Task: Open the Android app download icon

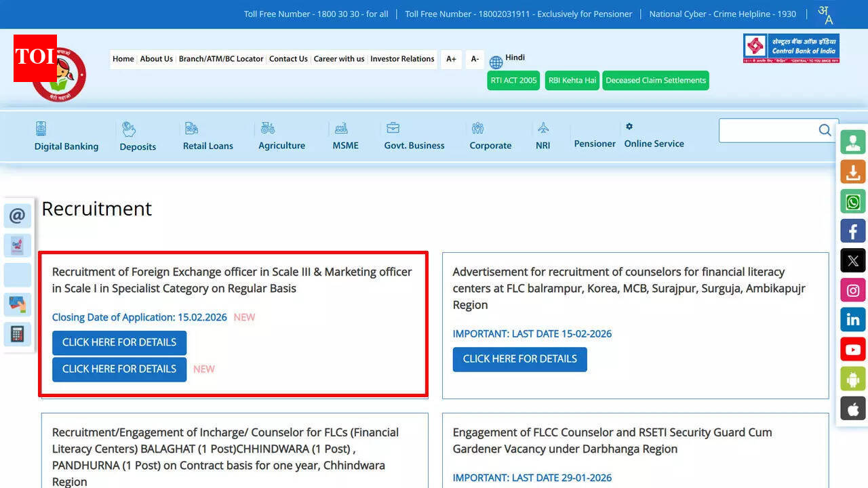Action: point(852,379)
